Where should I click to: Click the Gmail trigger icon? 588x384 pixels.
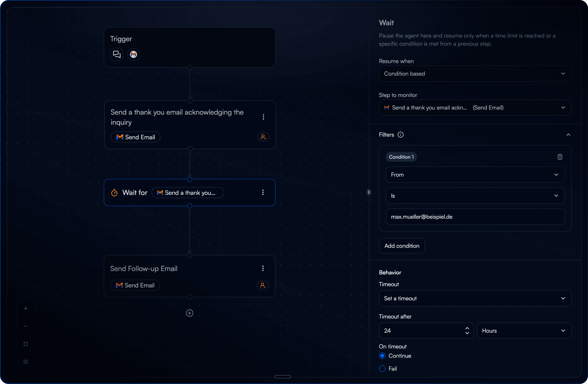point(133,54)
